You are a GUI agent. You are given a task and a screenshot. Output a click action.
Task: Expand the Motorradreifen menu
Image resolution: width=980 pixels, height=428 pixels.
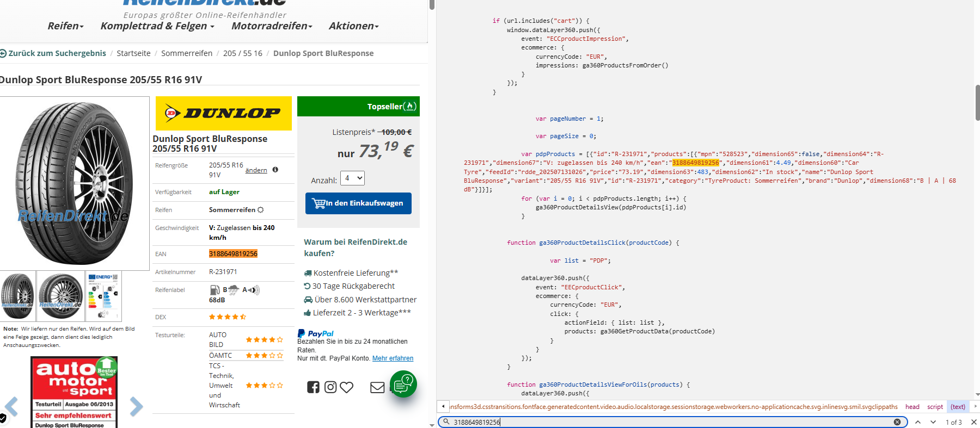(x=272, y=26)
